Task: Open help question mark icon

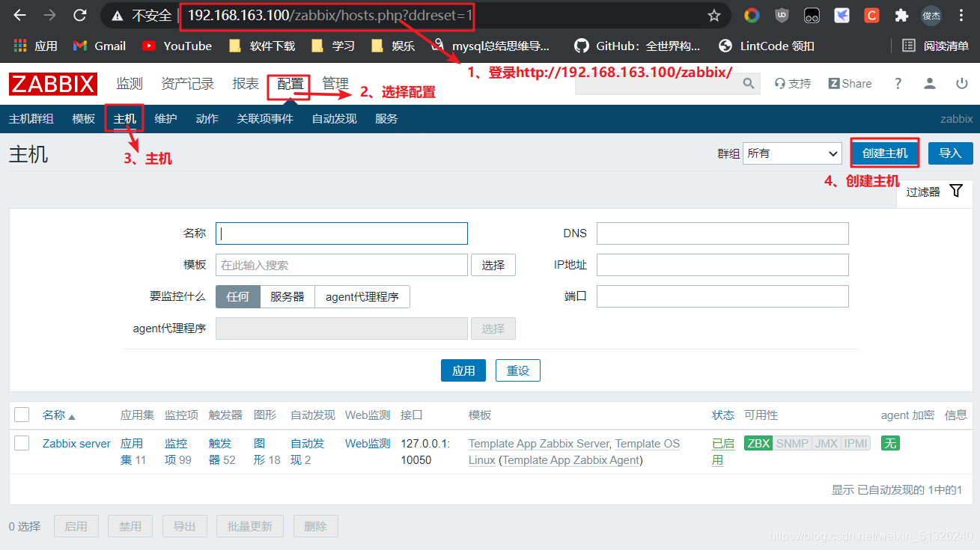Action: point(898,84)
